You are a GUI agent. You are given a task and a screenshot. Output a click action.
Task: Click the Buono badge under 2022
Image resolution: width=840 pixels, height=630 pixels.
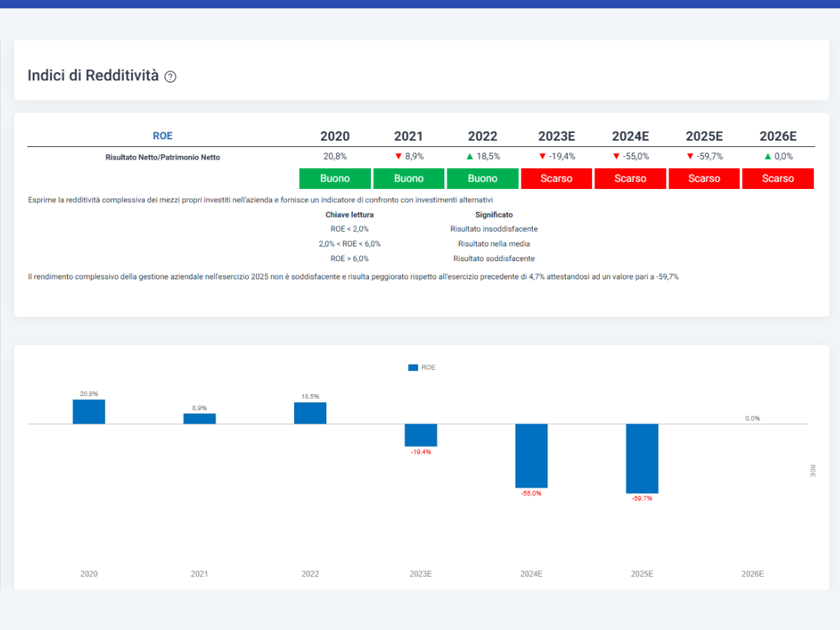tap(482, 178)
